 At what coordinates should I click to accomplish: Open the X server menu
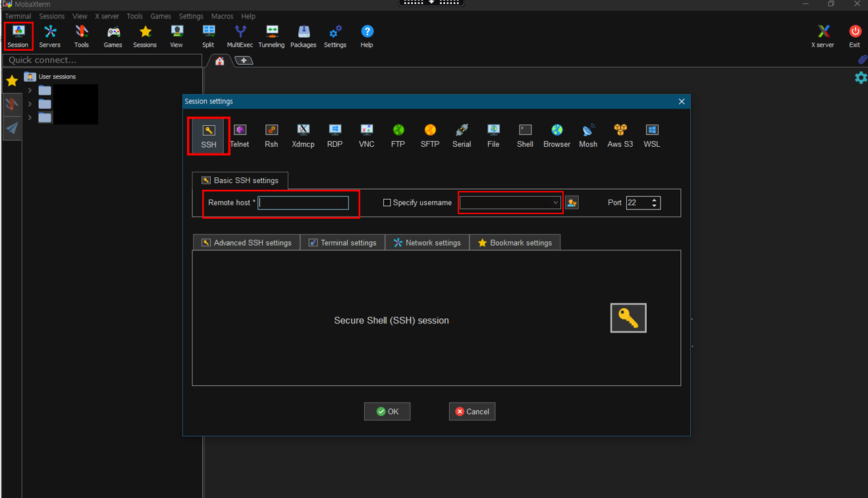click(107, 16)
